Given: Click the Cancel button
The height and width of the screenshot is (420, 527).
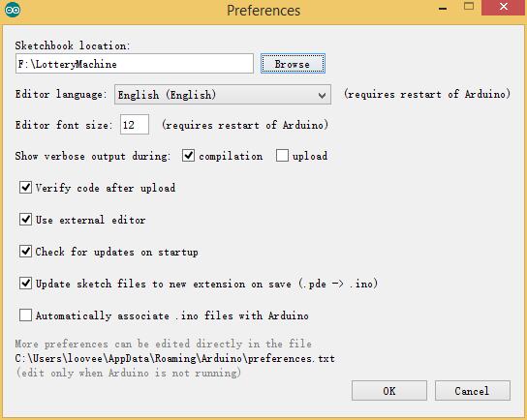Looking at the screenshot, I should coord(472,390).
